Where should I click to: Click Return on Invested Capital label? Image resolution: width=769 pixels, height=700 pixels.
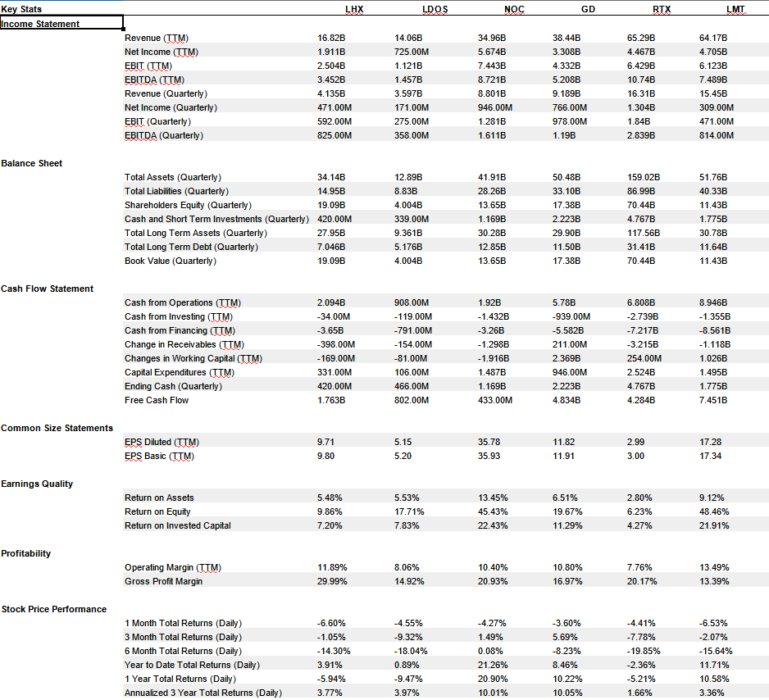[x=178, y=525]
